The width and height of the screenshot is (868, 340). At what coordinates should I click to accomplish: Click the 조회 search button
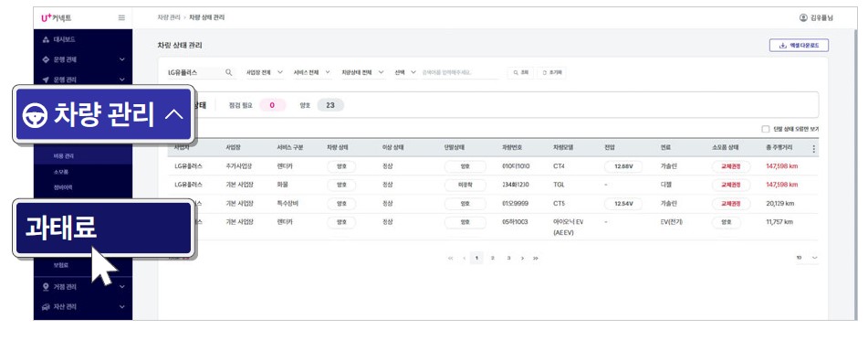[x=520, y=72]
